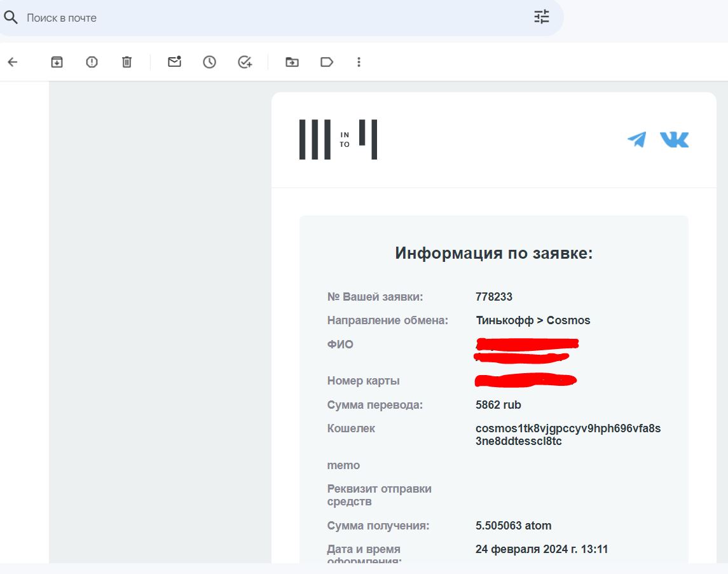This screenshot has height=574, width=728.
Task: Click the 'Кошелек' label
Action: pyautogui.click(x=351, y=428)
